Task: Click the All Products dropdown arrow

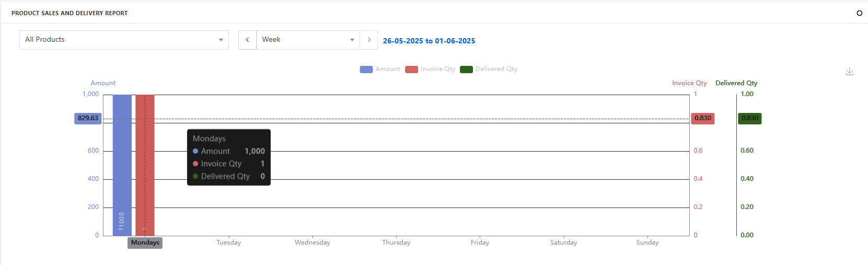Action: (x=221, y=40)
